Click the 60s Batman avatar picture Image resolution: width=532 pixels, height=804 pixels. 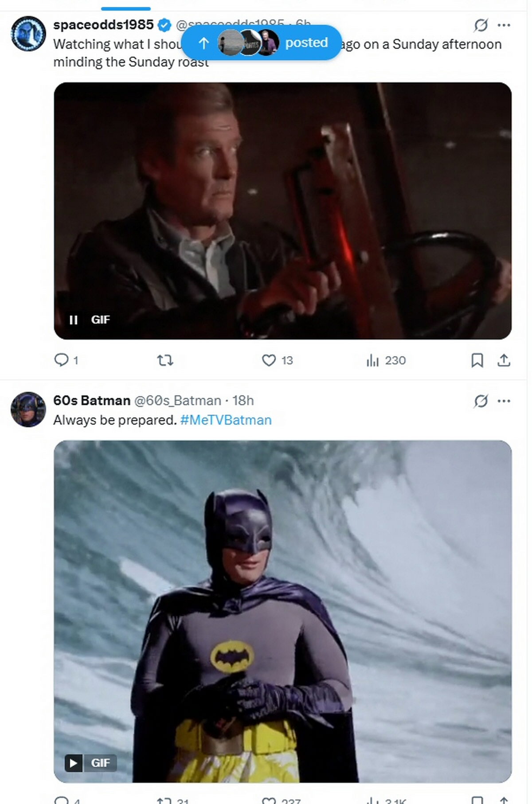pyautogui.click(x=28, y=409)
